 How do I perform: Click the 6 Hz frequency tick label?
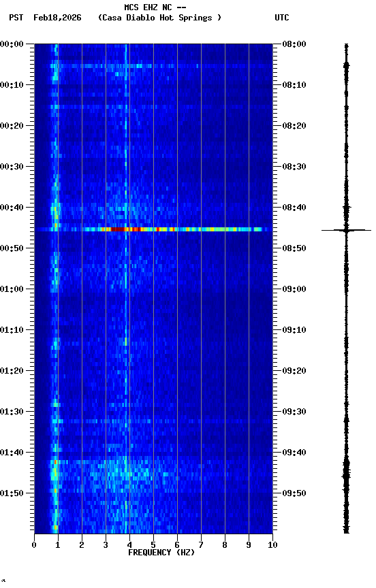tap(177, 545)
